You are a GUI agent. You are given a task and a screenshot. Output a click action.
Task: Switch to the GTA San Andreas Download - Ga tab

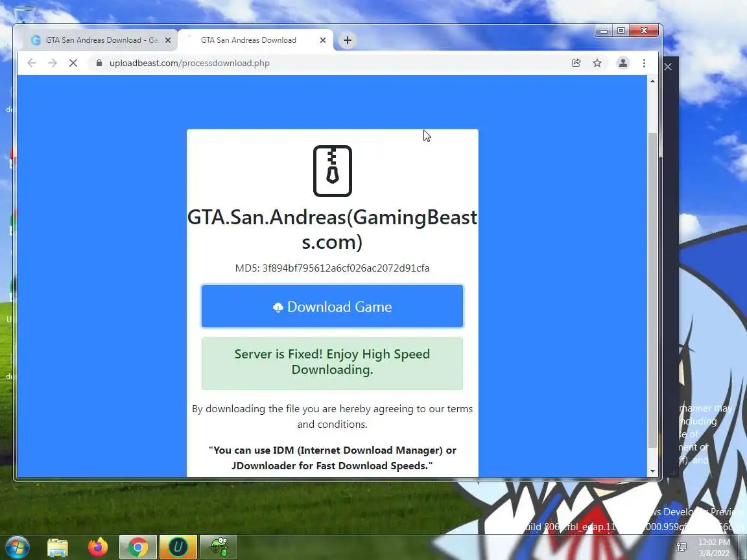click(x=100, y=40)
